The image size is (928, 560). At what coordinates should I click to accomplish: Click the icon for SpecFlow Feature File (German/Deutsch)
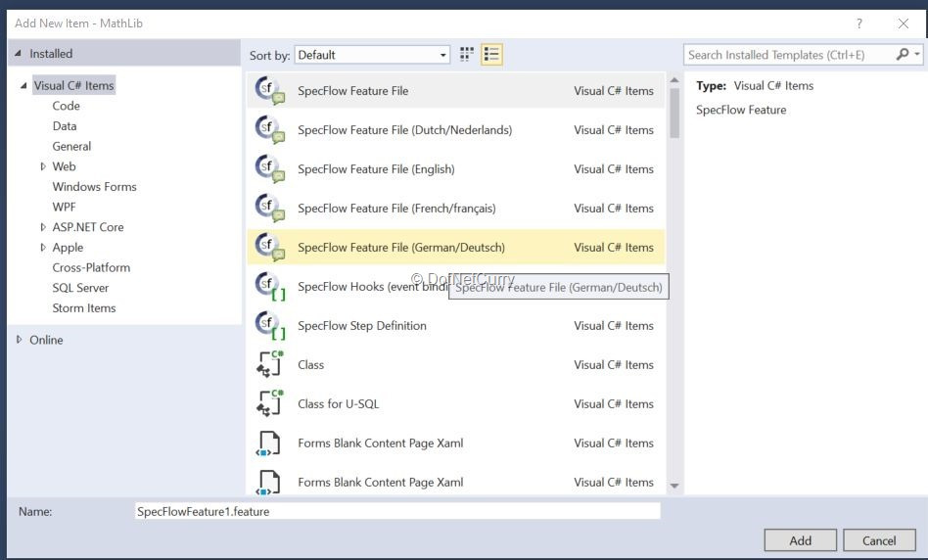click(269, 247)
